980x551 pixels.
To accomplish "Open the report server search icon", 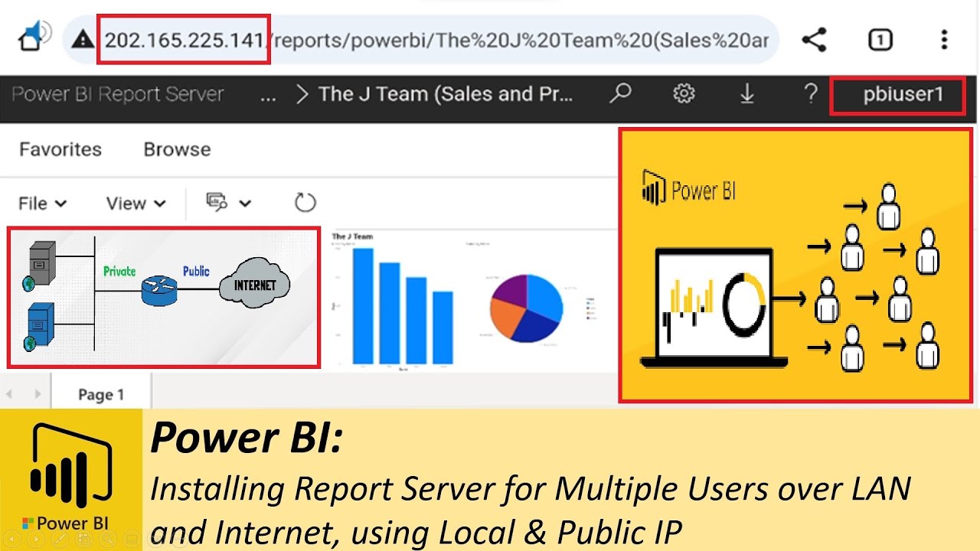I will [620, 93].
